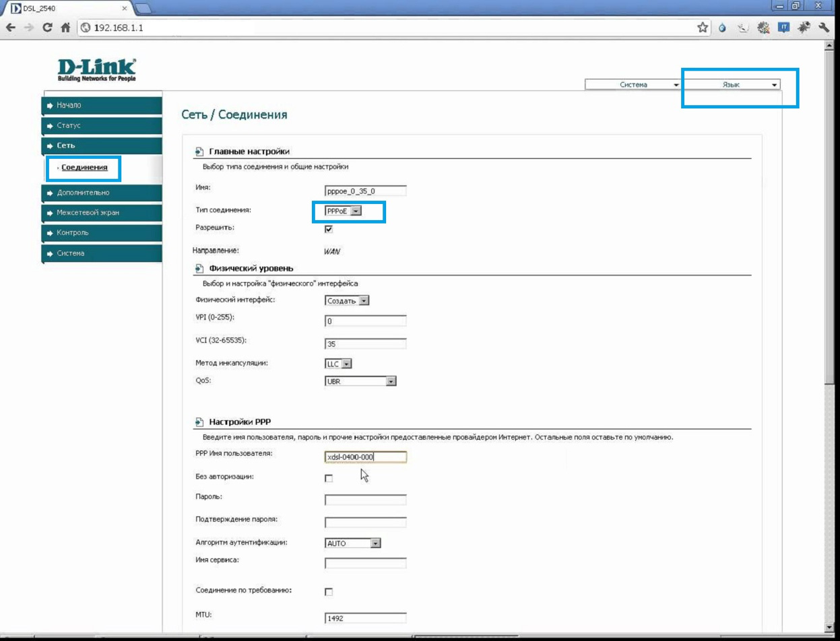Image resolution: width=840 pixels, height=641 pixels.
Task: Click the VPI (0-255) input field
Action: click(x=366, y=321)
